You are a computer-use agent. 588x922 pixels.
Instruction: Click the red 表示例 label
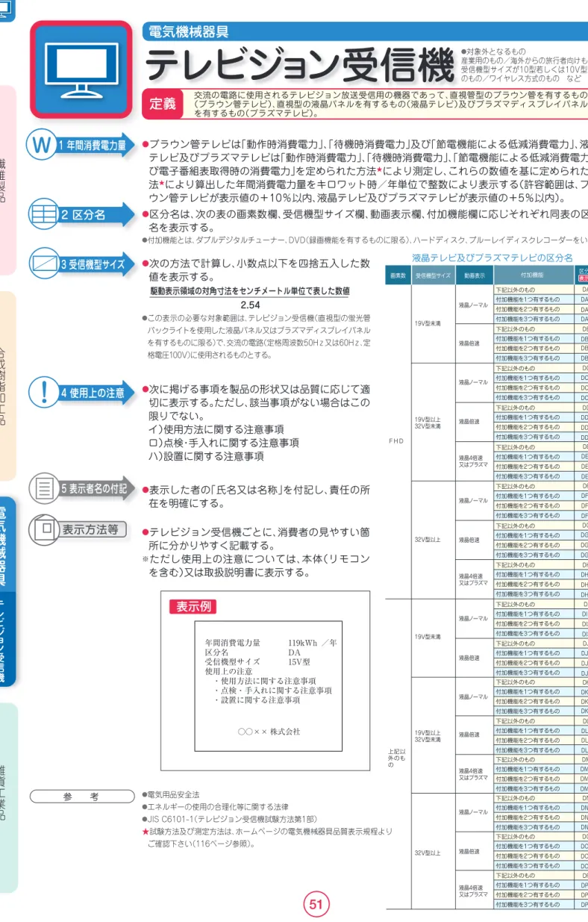[194, 607]
